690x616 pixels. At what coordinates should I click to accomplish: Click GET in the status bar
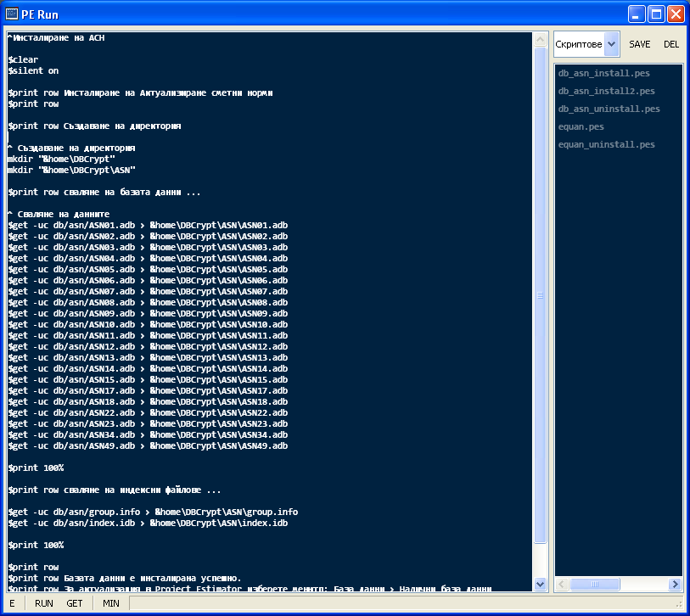pos(75,603)
